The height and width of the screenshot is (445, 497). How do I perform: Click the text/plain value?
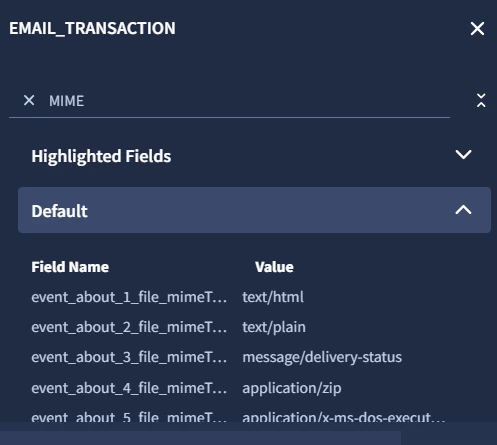click(274, 327)
